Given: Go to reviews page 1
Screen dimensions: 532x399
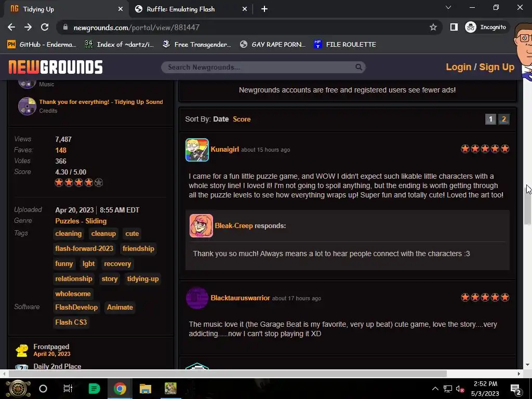Looking at the screenshot, I should 490,119.
